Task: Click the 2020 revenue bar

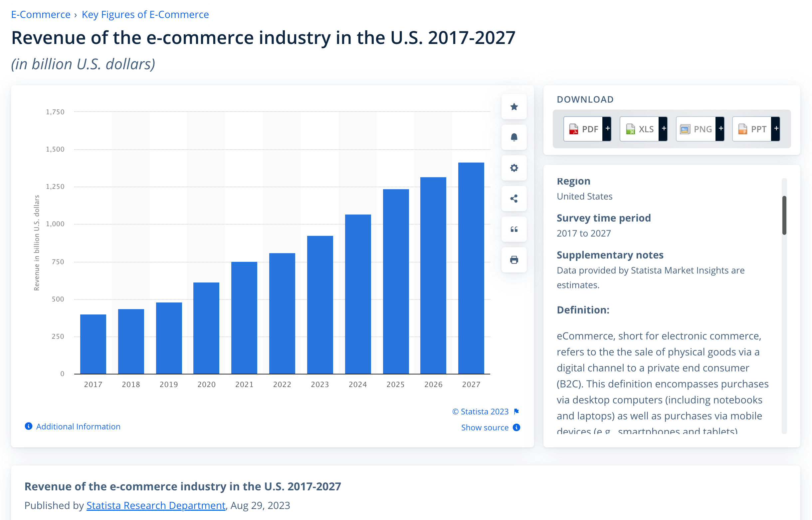Action: [206, 328]
